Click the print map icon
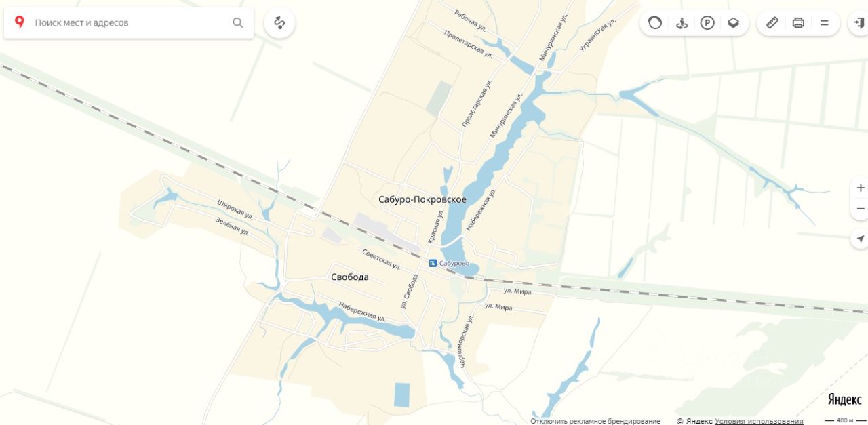Image resolution: width=868 pixels, height=425 pixels. 798,23
